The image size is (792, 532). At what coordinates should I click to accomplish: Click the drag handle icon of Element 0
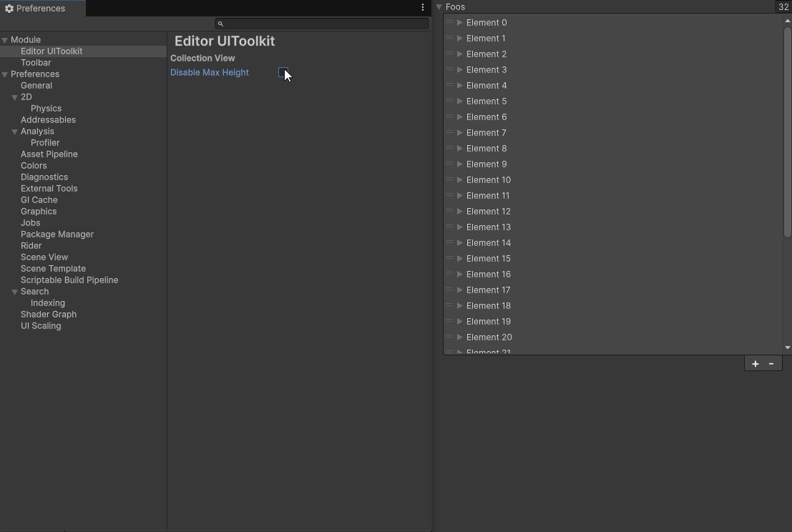pyautogui.click(x=449, y=22)
